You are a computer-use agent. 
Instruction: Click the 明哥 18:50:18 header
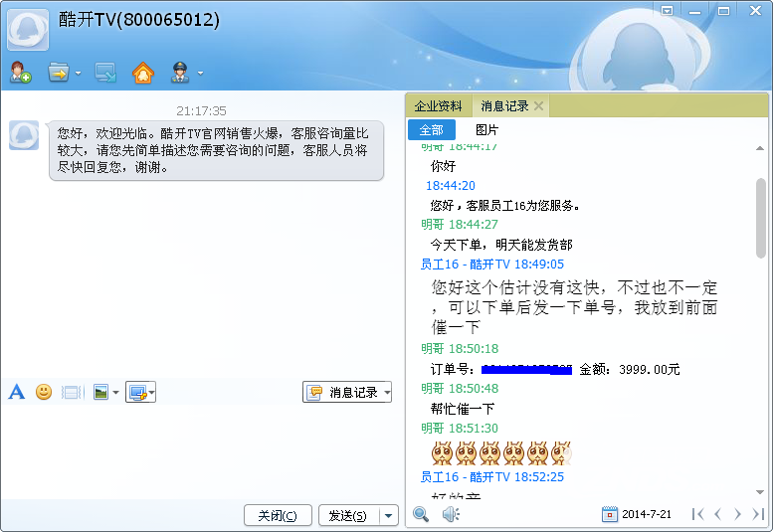point(460,349)
